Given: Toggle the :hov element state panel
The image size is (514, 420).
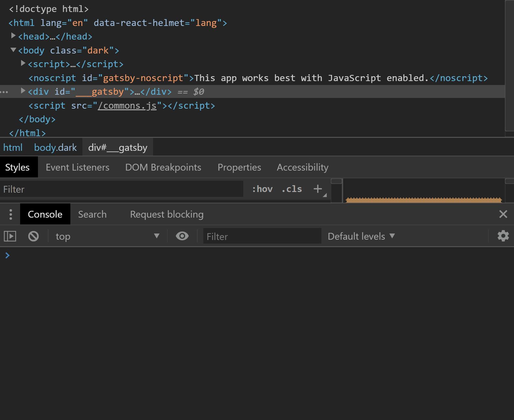Looking at the screenshot, I should click(x=262, y=189).
